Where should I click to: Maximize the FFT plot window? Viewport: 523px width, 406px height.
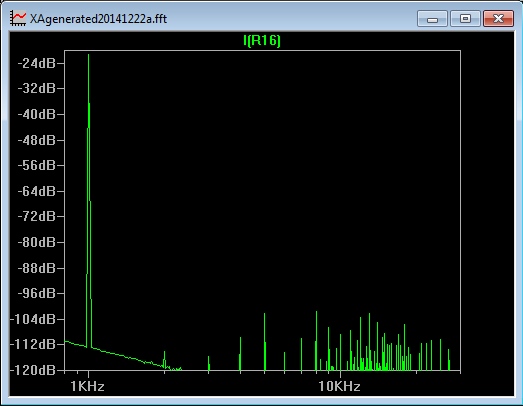[465, 18]
